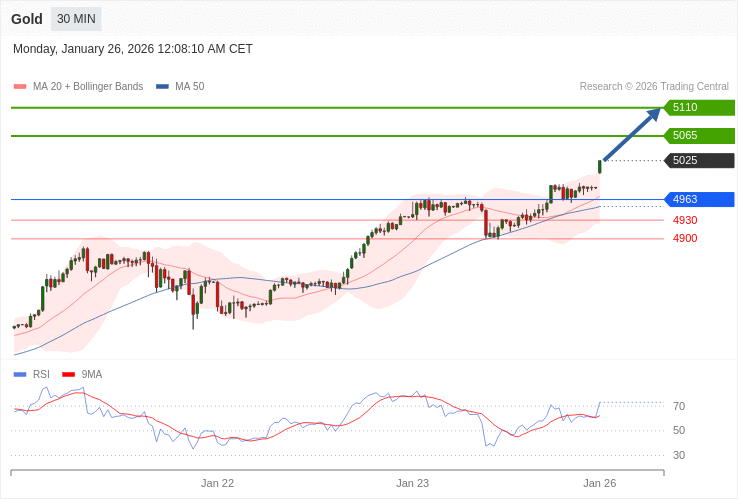Click the chart timestamp date text

tap(133, 49)
